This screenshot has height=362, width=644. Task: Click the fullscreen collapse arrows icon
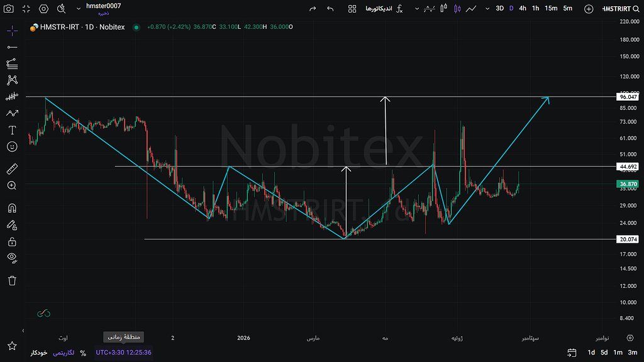click(26, 9)
